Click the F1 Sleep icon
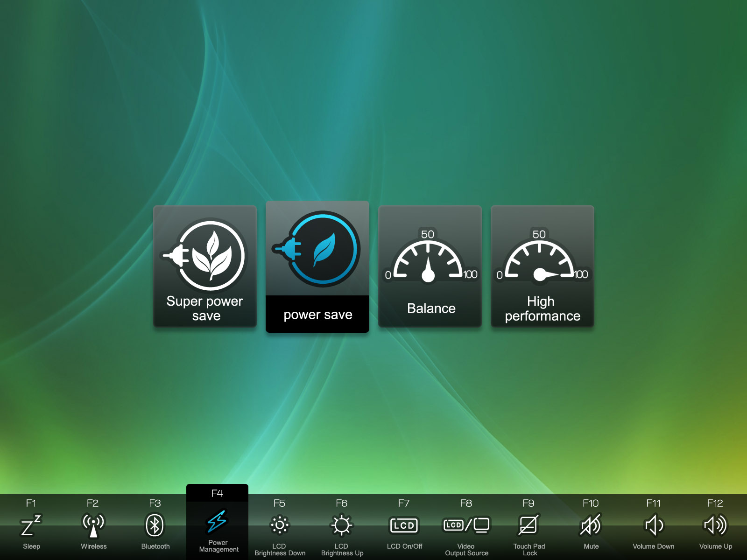 point(31,525)
